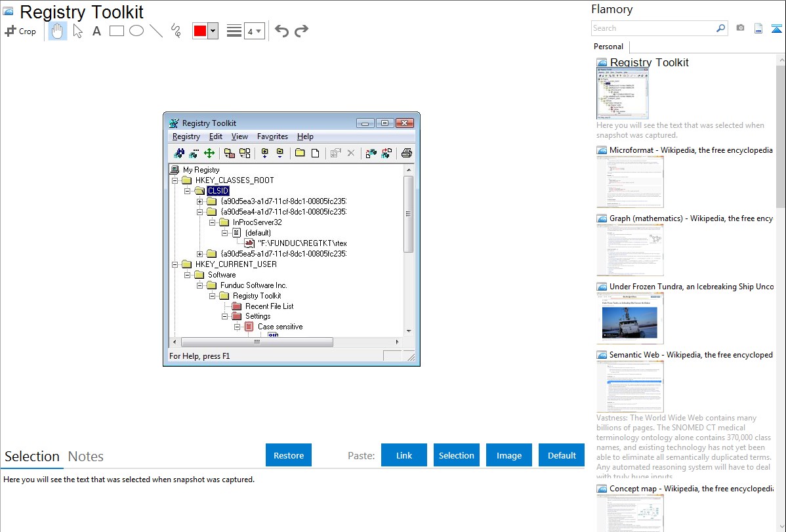Click the Paste Default button

(562, 455)
